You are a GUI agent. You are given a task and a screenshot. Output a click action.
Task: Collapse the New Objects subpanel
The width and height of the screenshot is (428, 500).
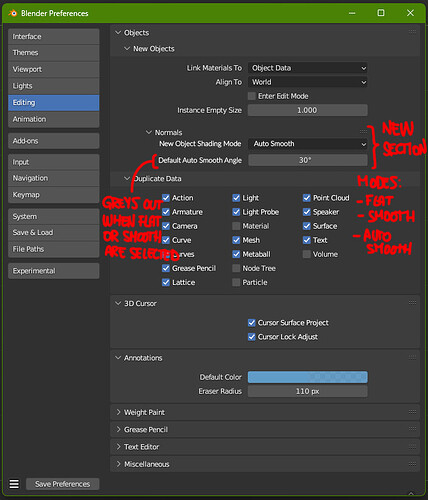[x=127, y=49]
